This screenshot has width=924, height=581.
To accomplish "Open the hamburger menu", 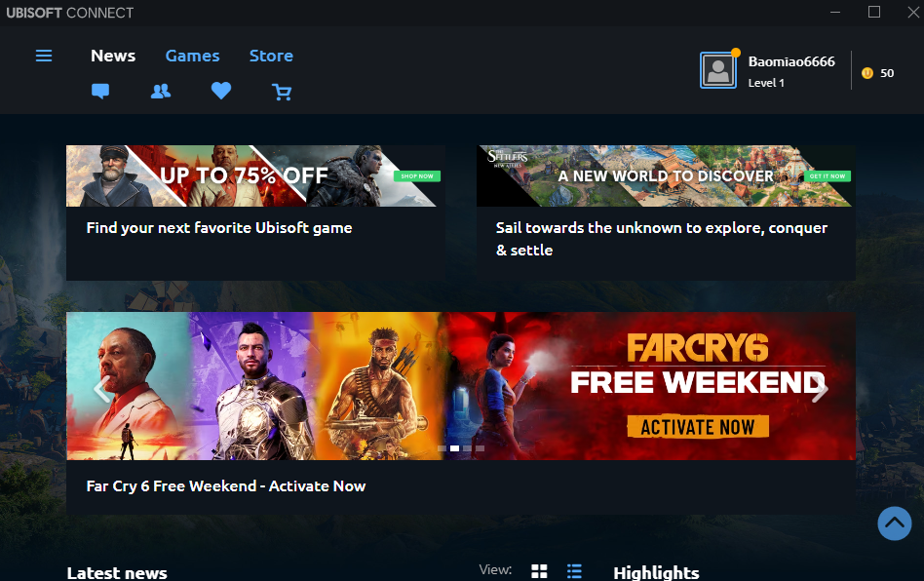I will coord(44,56).
